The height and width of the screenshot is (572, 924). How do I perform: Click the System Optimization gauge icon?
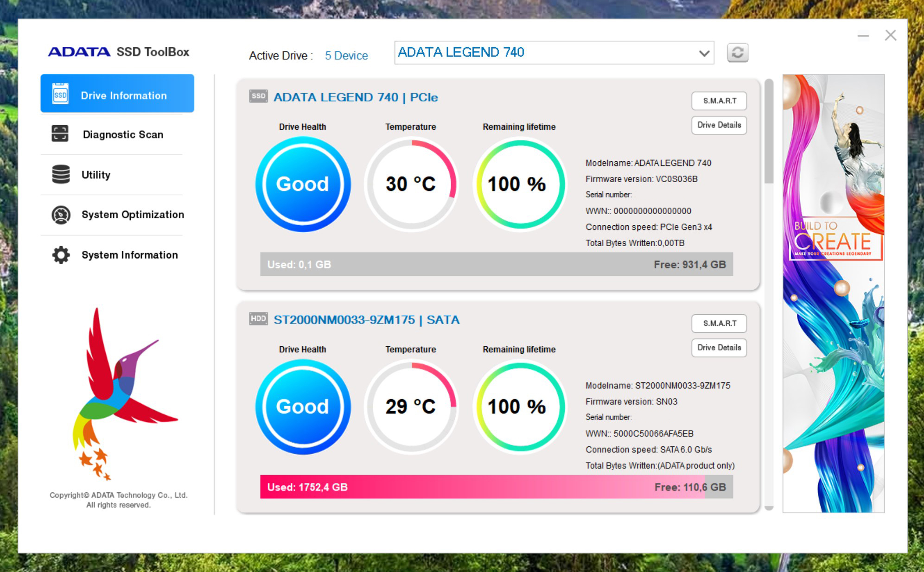pyautogui.click(x=61, y=215)
